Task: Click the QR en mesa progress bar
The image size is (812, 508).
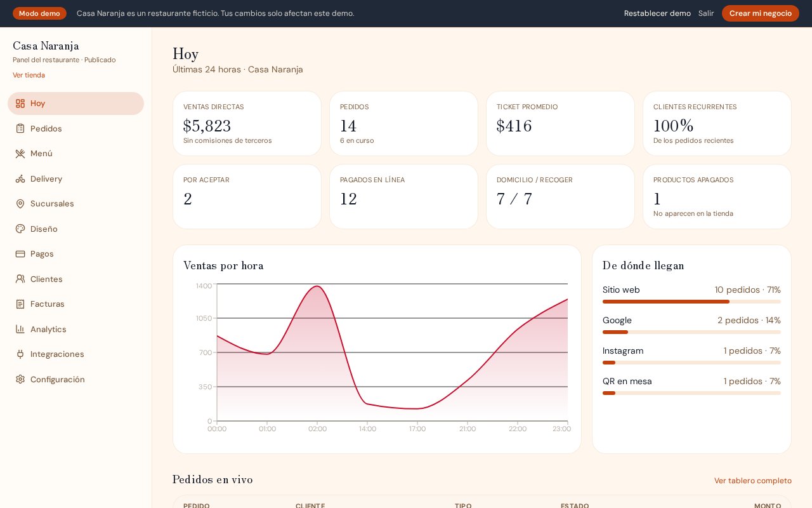Action: point(691,393)
